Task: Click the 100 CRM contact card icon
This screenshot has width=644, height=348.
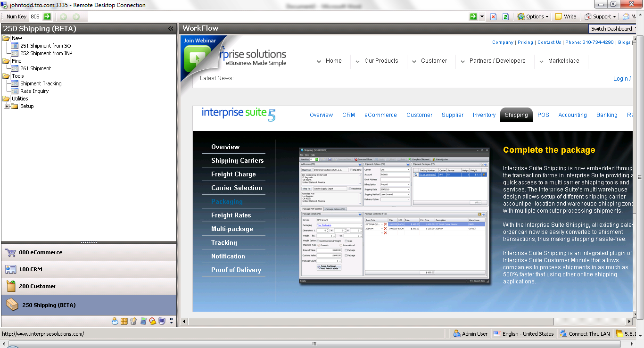Action: pyautogui.click(x=10, y=269)
